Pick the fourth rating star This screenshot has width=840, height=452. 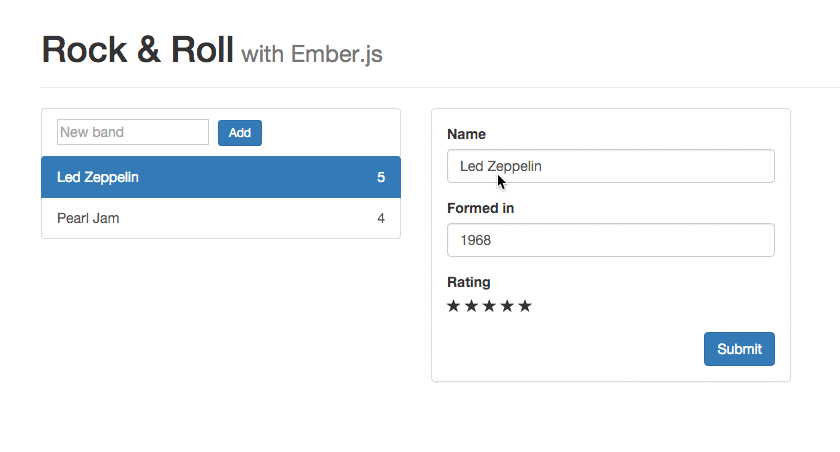tap(507, 306)
